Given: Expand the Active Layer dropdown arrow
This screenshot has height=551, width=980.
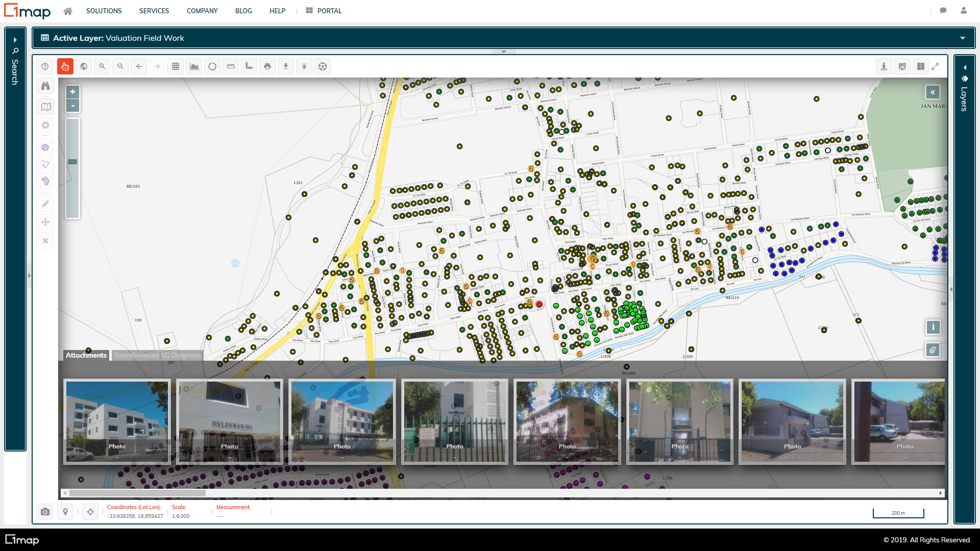Looking at the screenshot, I should (963, 38).
